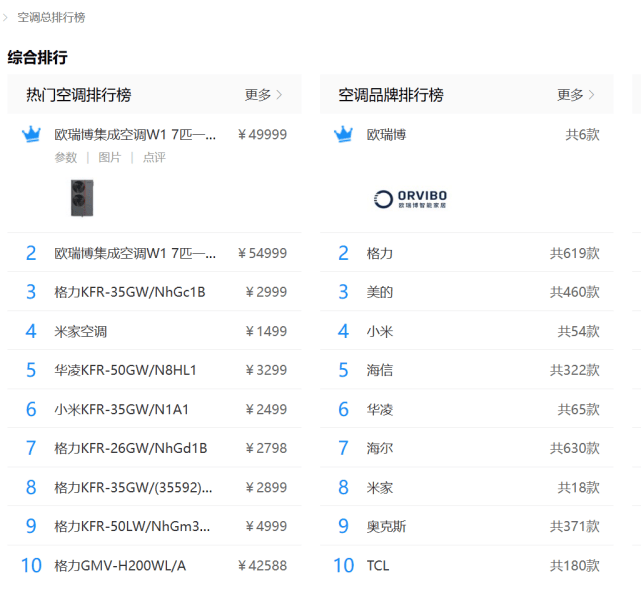Image resolution: width=641 pixels, height=607 pixels.
Task: Open 小米KFR-35GW/N1A1 product
Action: 121,409
